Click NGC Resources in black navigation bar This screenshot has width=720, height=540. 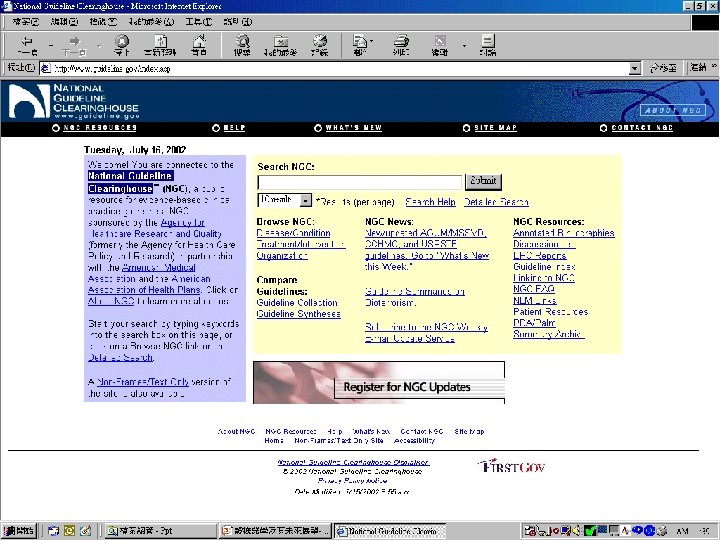pos(100,128)
